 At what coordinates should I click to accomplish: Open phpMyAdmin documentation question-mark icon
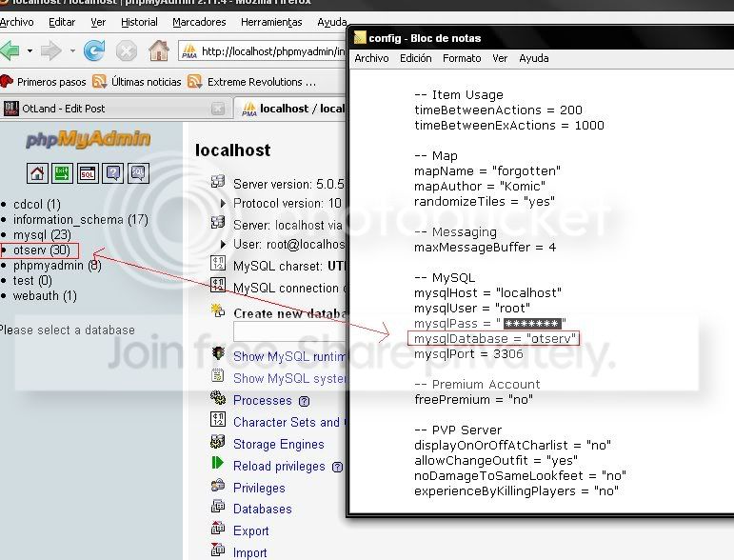113,173
